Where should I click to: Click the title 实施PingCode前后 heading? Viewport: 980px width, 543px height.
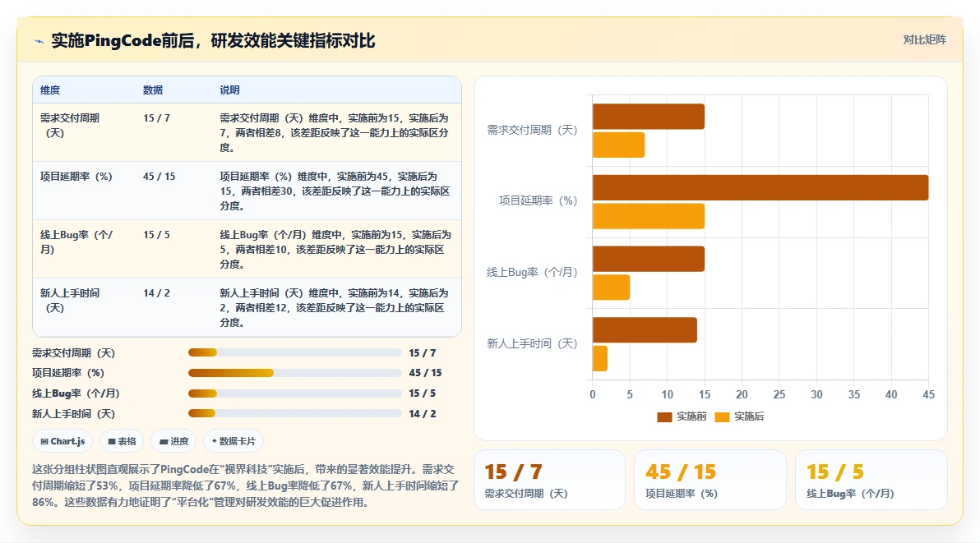pos(213,40)
